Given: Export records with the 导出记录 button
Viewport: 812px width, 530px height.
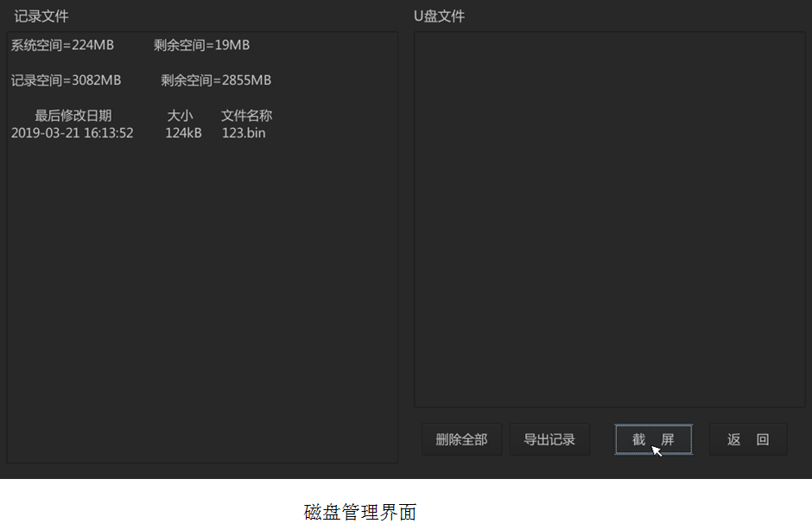Looking at the screenshot, I should 549,439.
